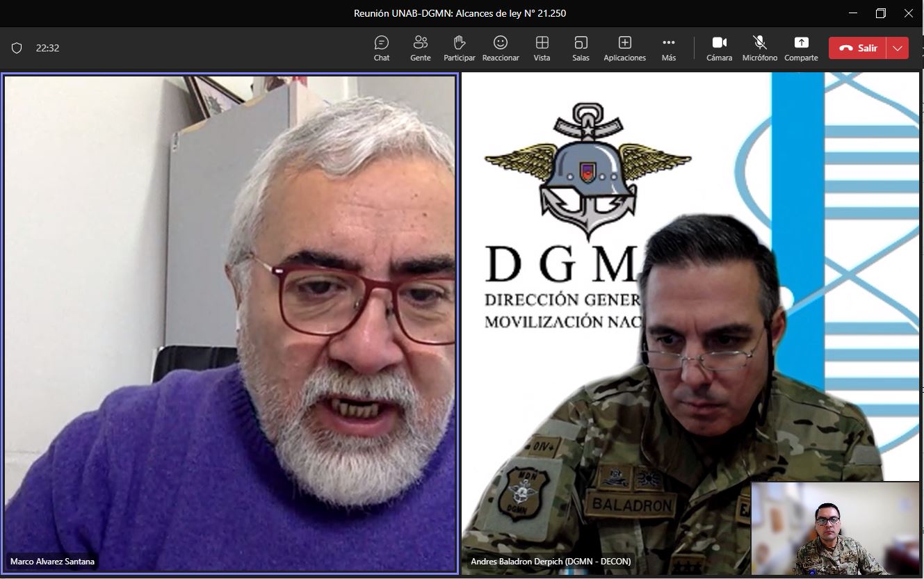Toggle the Cámara on or off

[719, 48]
